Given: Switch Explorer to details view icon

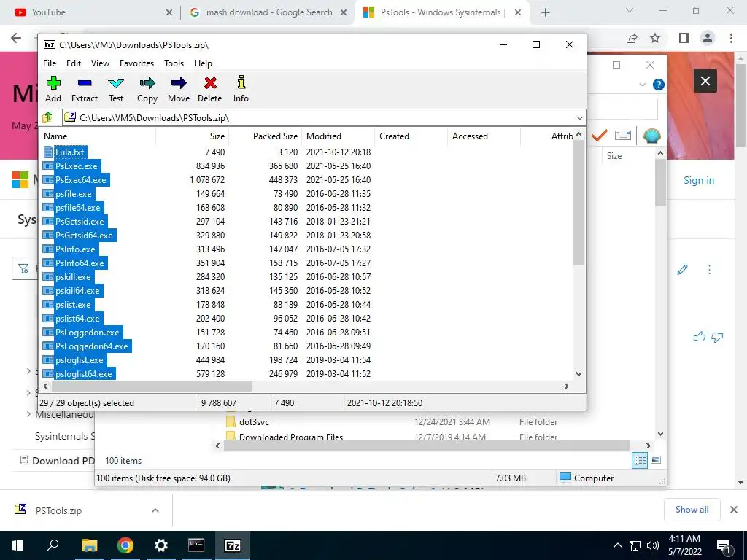Looking at the screenshot, I should (640, 460).
